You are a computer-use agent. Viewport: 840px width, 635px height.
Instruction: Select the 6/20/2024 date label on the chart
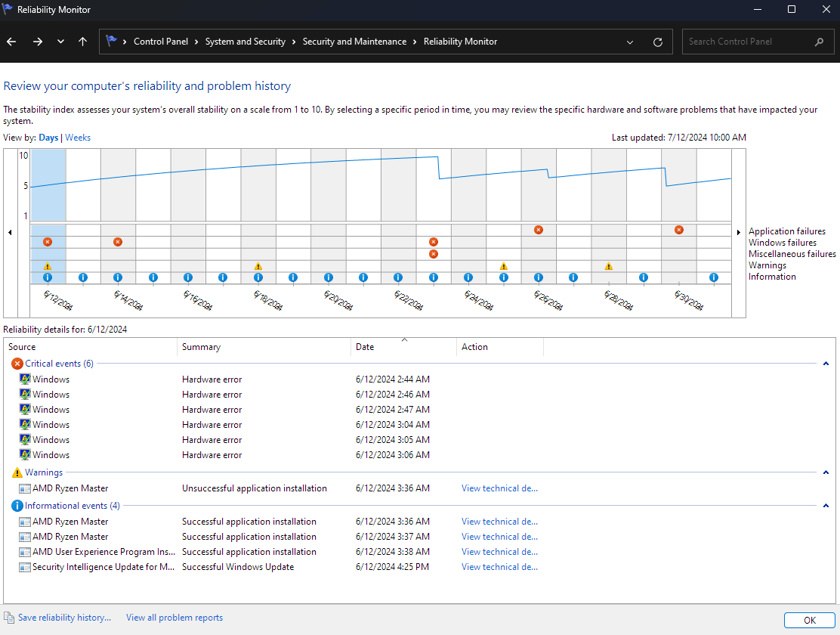pyautogui.click(x=338, y=300)
